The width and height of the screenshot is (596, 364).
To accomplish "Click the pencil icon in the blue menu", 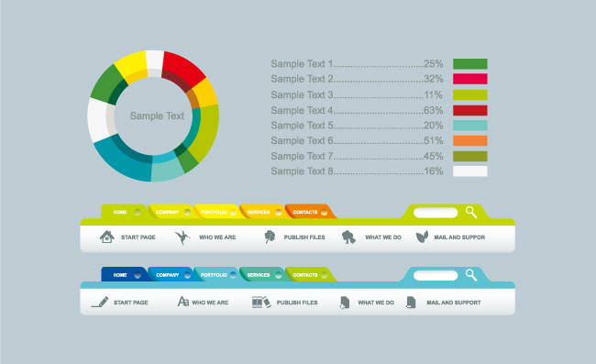I will point(100,302).
